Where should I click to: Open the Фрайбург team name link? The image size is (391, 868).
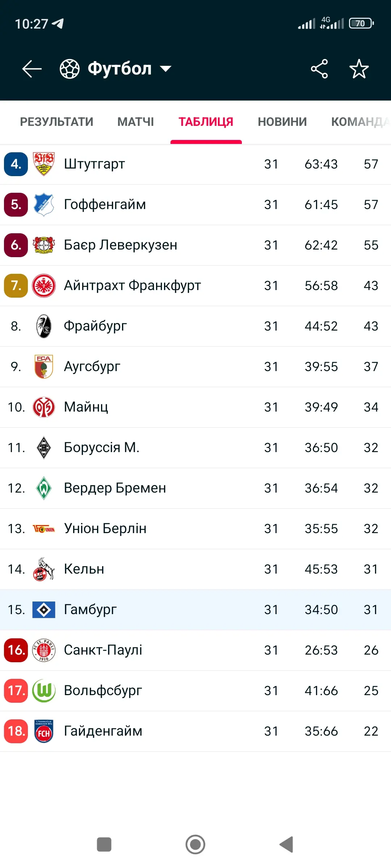(95, 326)
